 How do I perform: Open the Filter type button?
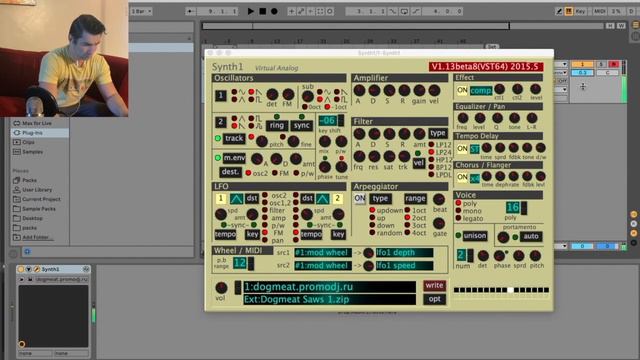438,133
